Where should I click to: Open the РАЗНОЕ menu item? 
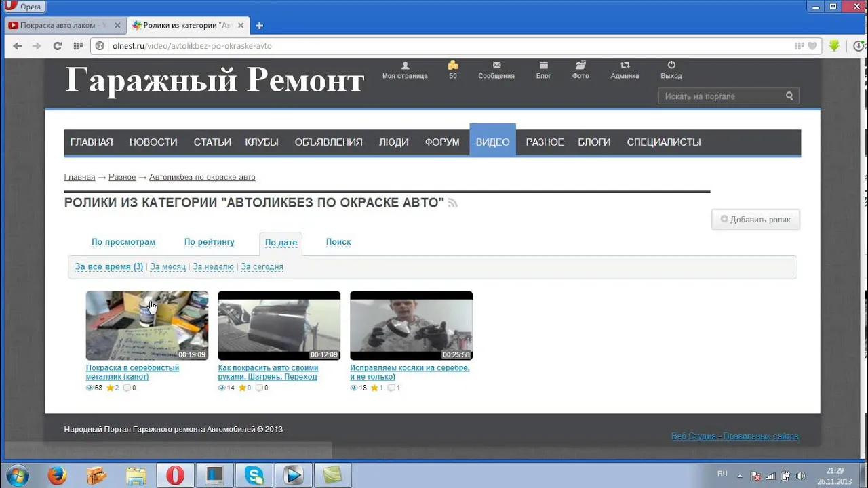[545, 142]
